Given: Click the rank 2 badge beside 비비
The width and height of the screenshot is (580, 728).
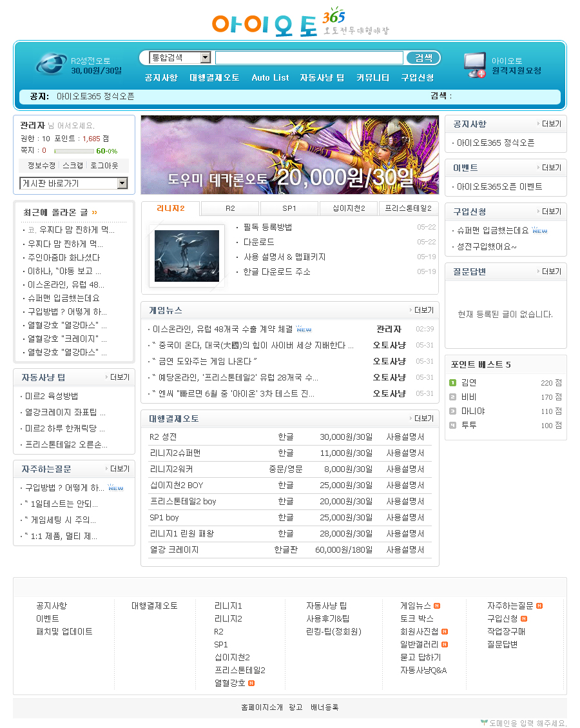Looking at the screenshot, I should [x=453, y=397].
